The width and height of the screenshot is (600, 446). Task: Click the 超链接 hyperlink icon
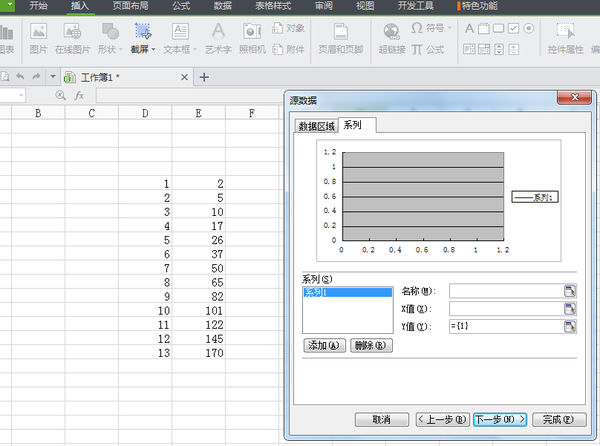pyautogui.click(x=392, y=37)
